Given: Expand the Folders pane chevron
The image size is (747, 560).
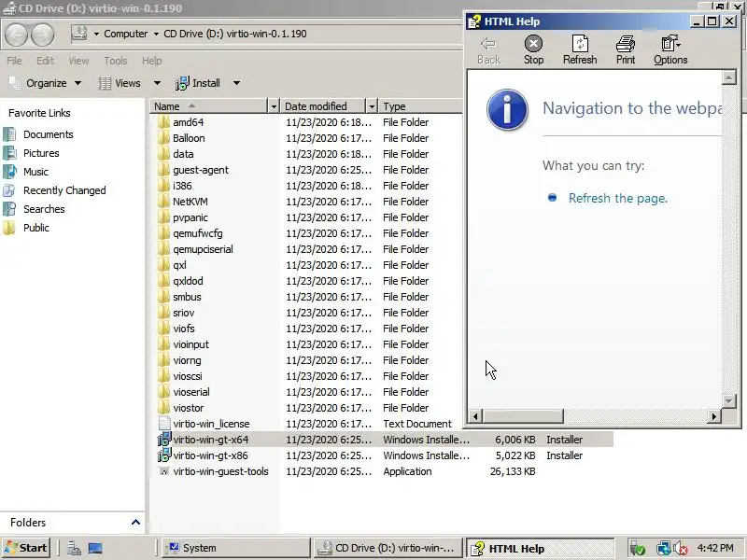Looking at the screenshot, I should click(135, 523).
